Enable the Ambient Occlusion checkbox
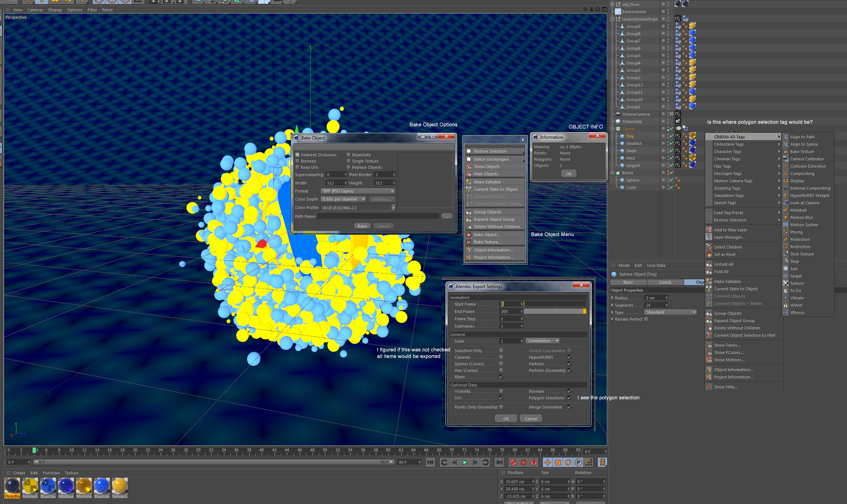Viewport: 847px width, 504px height. pos(298,155)
